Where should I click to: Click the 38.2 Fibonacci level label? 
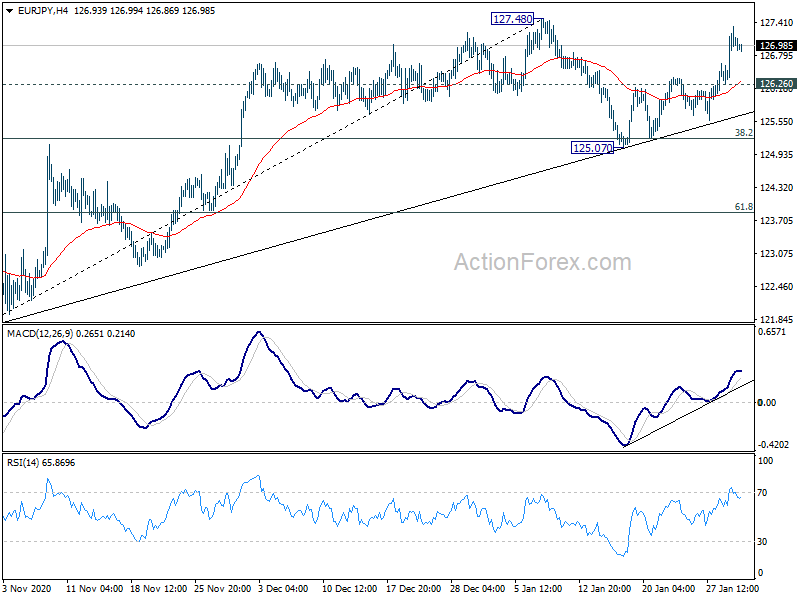pos(743,133)
